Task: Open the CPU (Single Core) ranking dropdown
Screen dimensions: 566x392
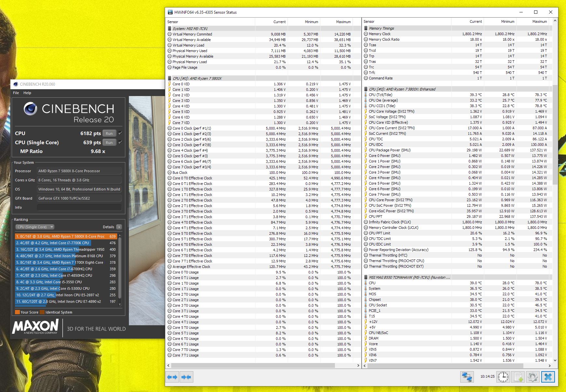Action: pos(35,227)
